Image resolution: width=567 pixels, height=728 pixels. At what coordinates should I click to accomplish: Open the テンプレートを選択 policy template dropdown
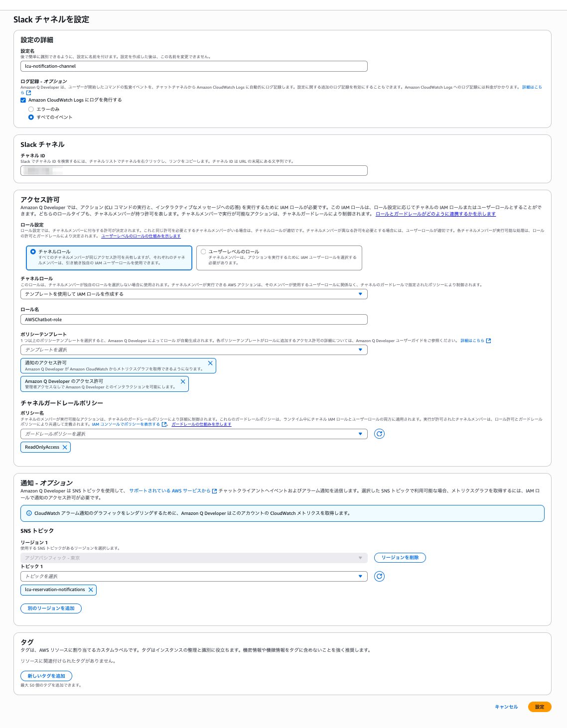194,350
